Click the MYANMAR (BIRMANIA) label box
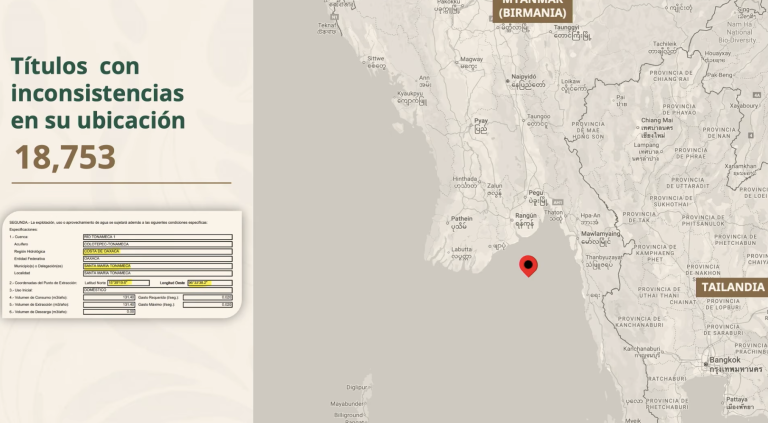 532,9
